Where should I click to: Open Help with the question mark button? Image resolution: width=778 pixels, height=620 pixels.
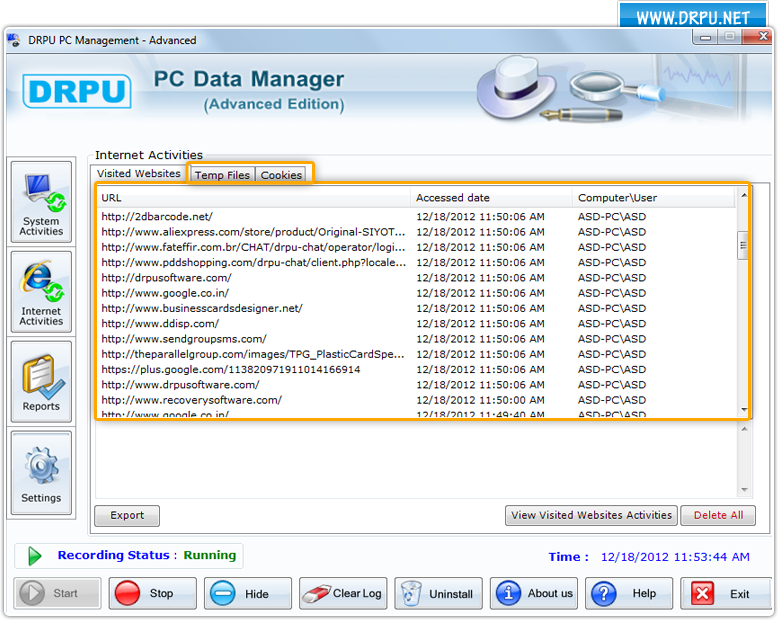629,593
